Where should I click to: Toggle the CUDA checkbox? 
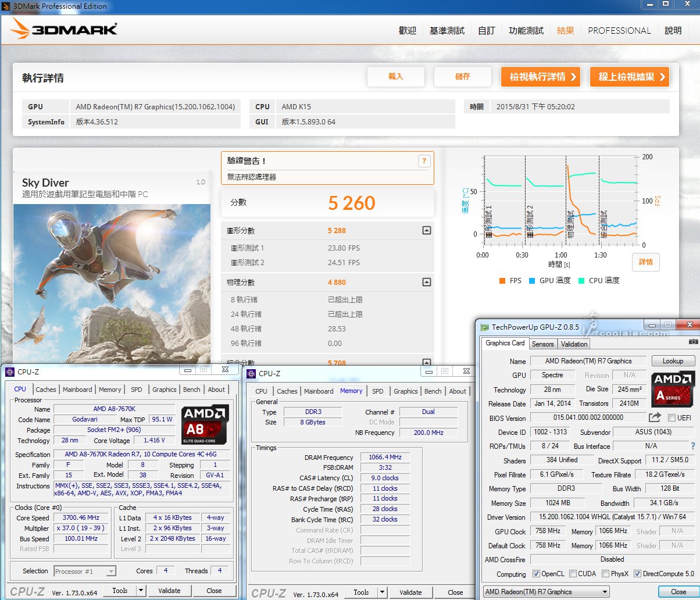click(x=573, y=574)
